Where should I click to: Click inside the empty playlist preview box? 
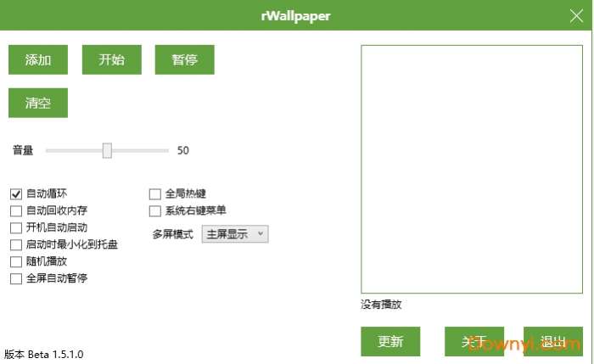[x=472, y=170]
